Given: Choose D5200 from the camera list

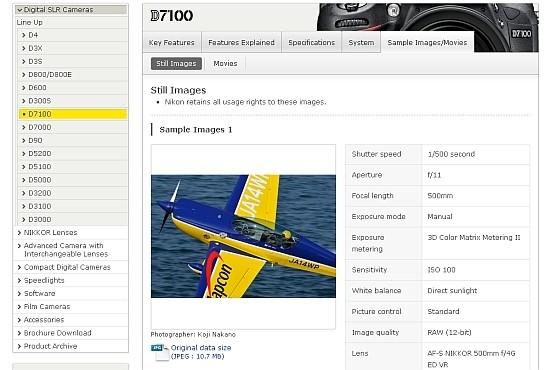Looking at the screenshot, I should (x=72, y=154).
